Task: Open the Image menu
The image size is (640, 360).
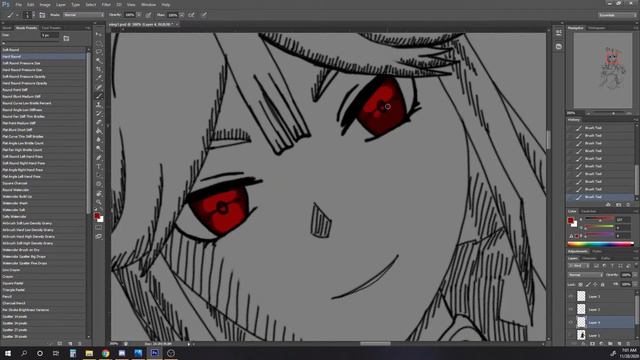Action: (x=45, y=4)
